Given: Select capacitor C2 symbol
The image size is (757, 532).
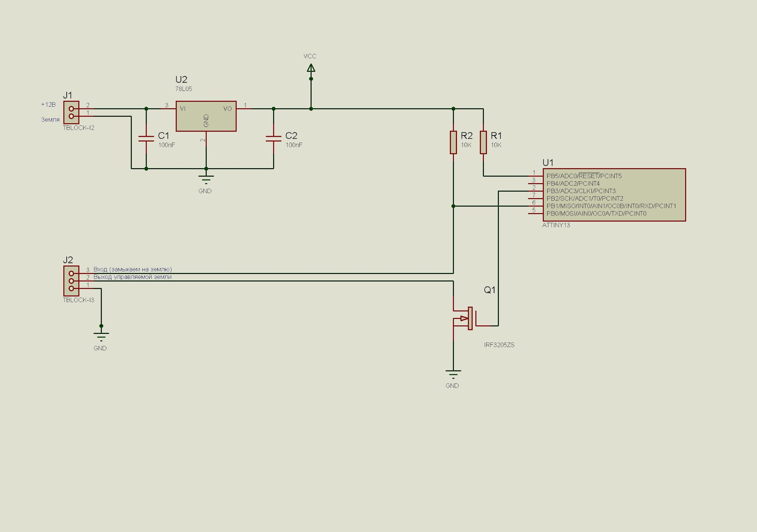Looking at the screenshot, I should (x=274, y=138).
